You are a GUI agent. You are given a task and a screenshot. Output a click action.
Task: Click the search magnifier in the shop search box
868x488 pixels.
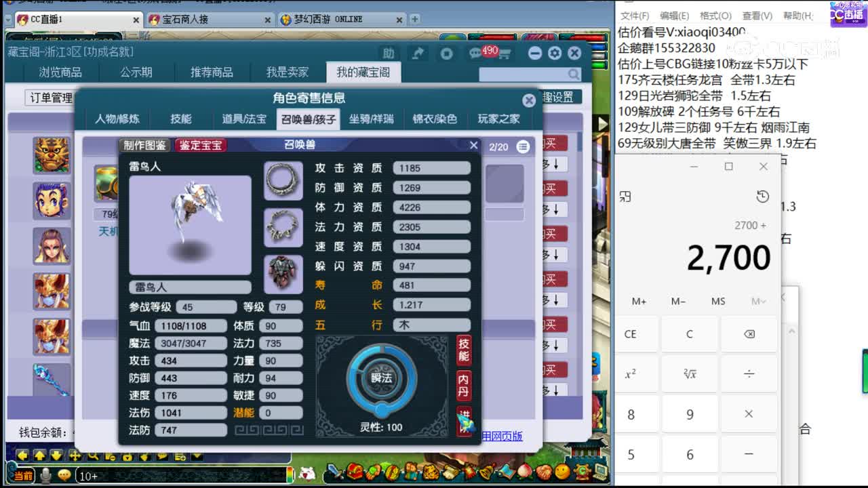[574, 74]
